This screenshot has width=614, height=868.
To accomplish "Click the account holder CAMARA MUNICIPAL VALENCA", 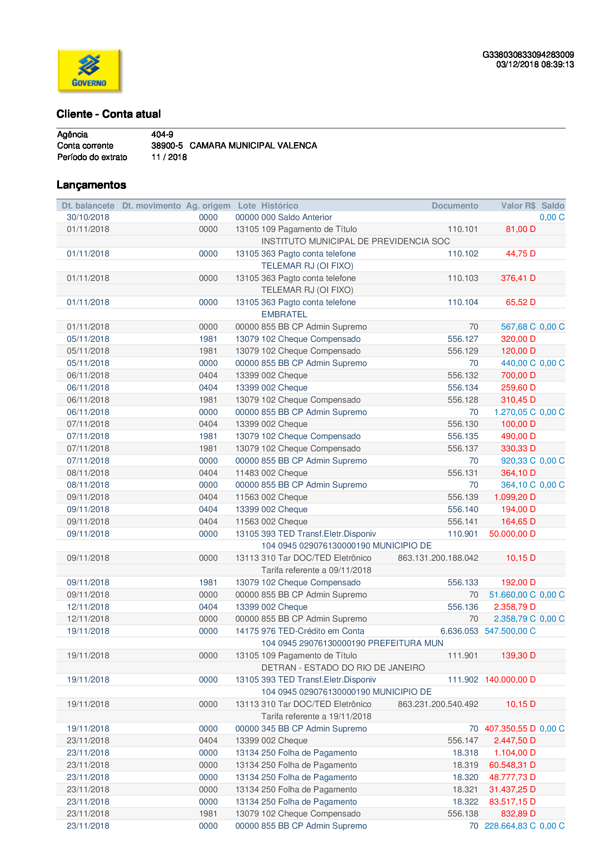I will (x=253, y=146).
